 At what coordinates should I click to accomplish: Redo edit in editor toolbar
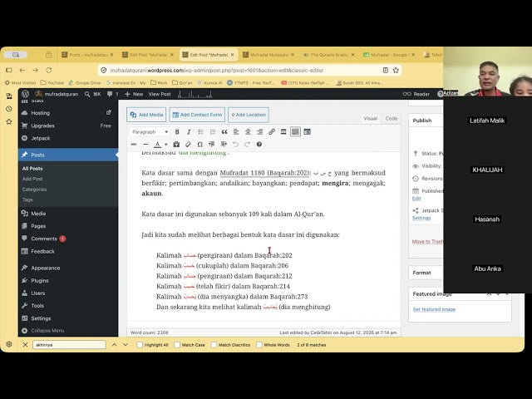pos(248,144)
